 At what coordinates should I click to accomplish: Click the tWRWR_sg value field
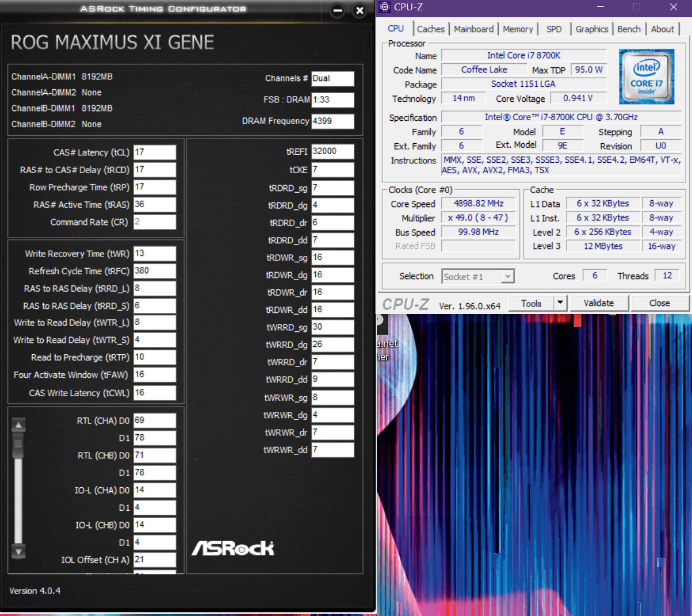point(333,397)
